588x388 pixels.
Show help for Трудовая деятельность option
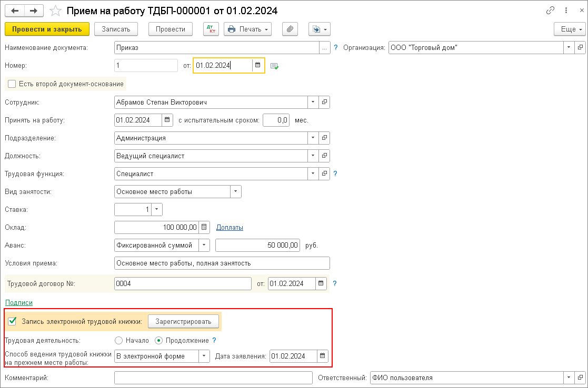click(214, 341)
